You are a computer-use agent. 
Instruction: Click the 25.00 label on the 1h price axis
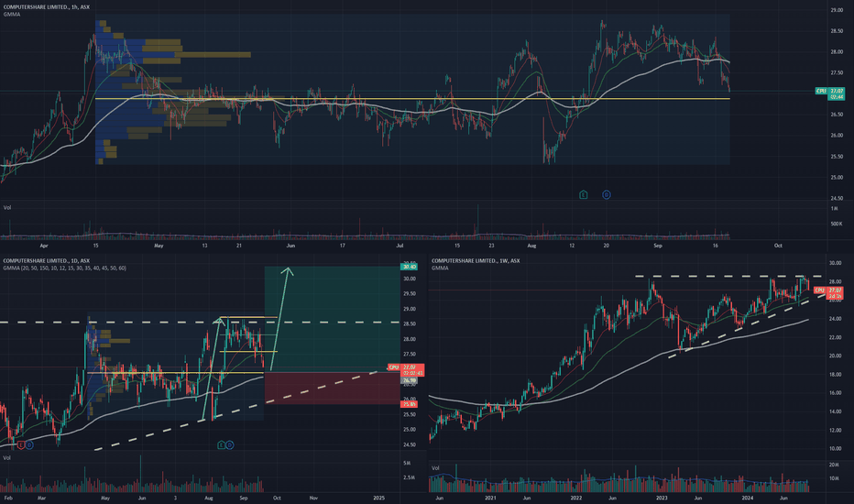pos(837,177)
